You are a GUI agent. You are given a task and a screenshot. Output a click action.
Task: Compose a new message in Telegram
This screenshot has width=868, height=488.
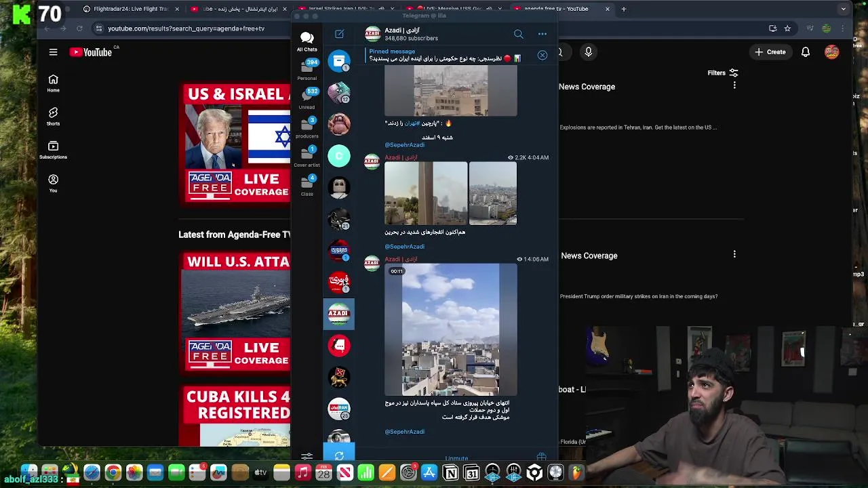click(x=339, y=34)
